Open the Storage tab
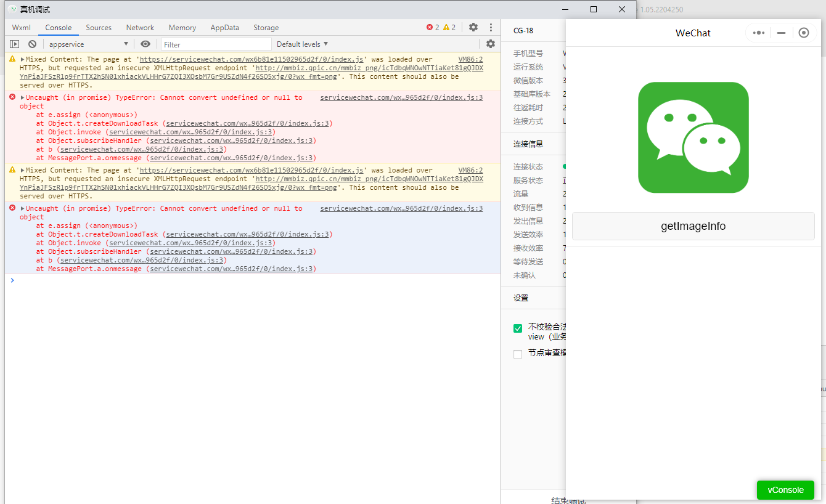The width and height of the screenshot is (826, 504). [x=266, y=28]
